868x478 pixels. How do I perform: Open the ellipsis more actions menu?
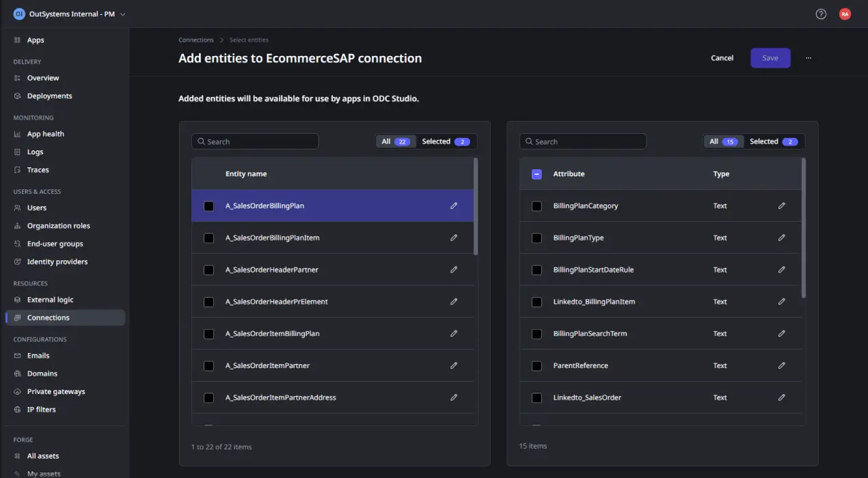click(x=809, y=58)
